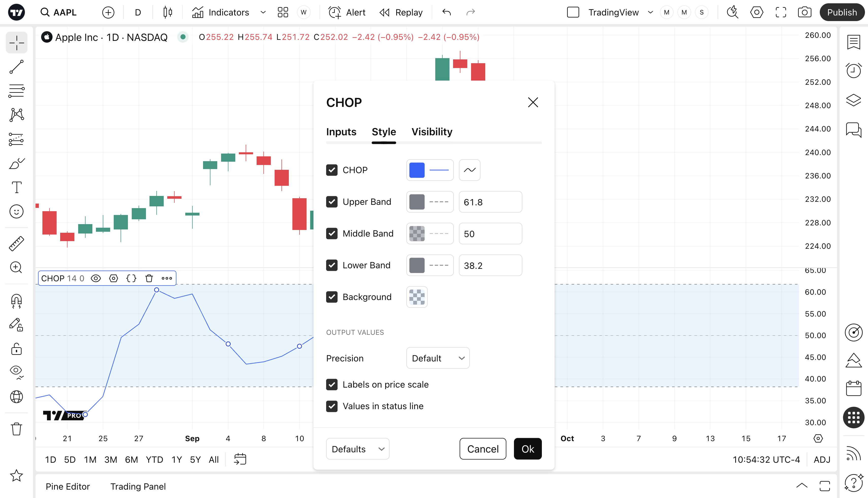This screenshot has width=868, height=498.
Task: Click the Lower Band value field
Action: (x=490, y=265)
